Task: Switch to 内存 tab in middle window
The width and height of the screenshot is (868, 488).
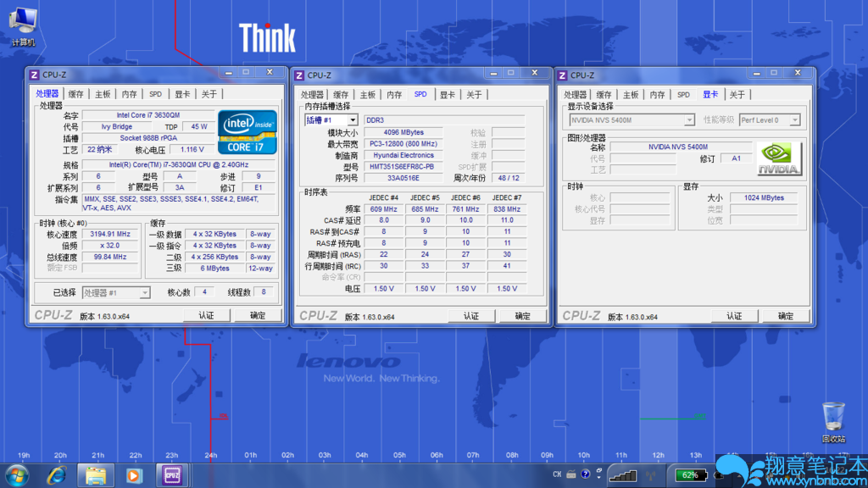Action: point(394,95)
